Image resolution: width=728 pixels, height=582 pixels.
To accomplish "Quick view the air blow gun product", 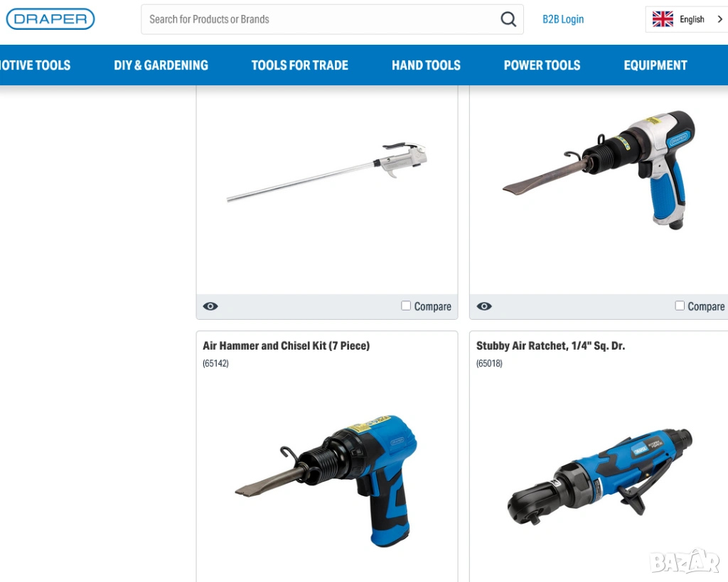I will tap(210, 306).
